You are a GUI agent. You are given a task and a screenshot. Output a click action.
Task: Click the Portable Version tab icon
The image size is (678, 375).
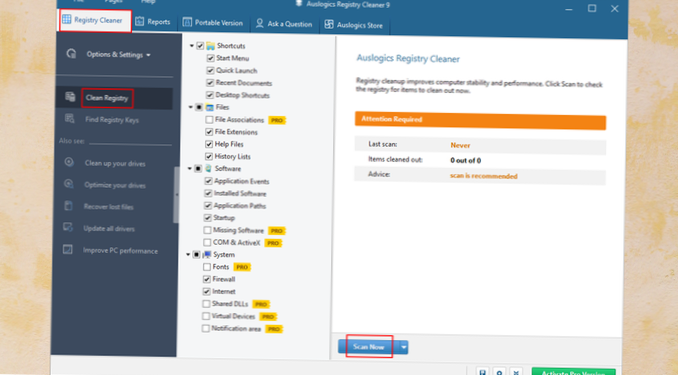187,22
